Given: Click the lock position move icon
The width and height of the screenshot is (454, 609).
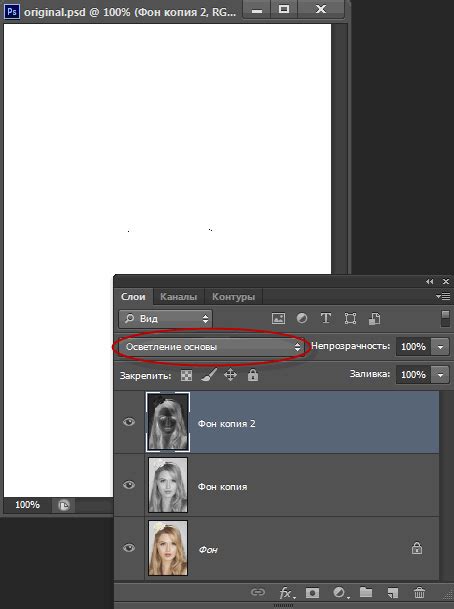Looking at the screenshot, I should point(231,375).
